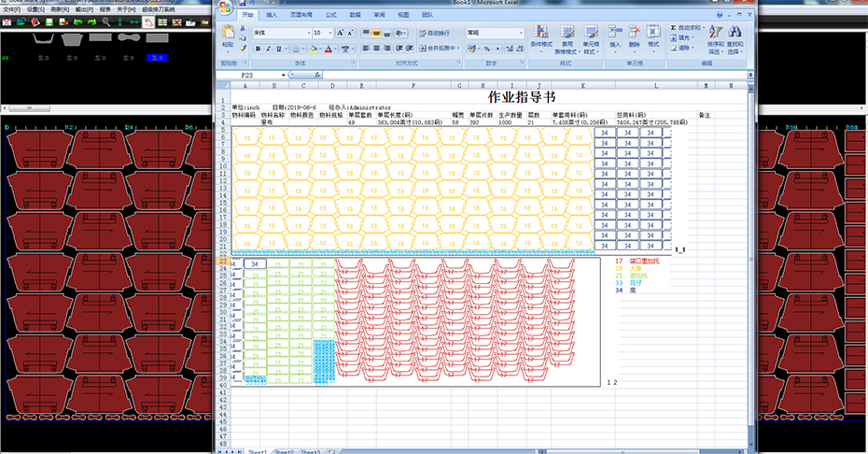Expand the Name Box dropdown arrow

tap(284, 75)
